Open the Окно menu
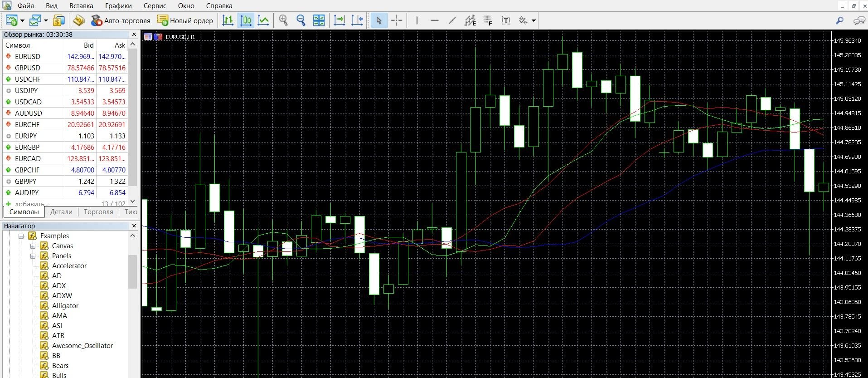This screenshot has height=378, width=868. pyautogui.click(x=186, y=6)
